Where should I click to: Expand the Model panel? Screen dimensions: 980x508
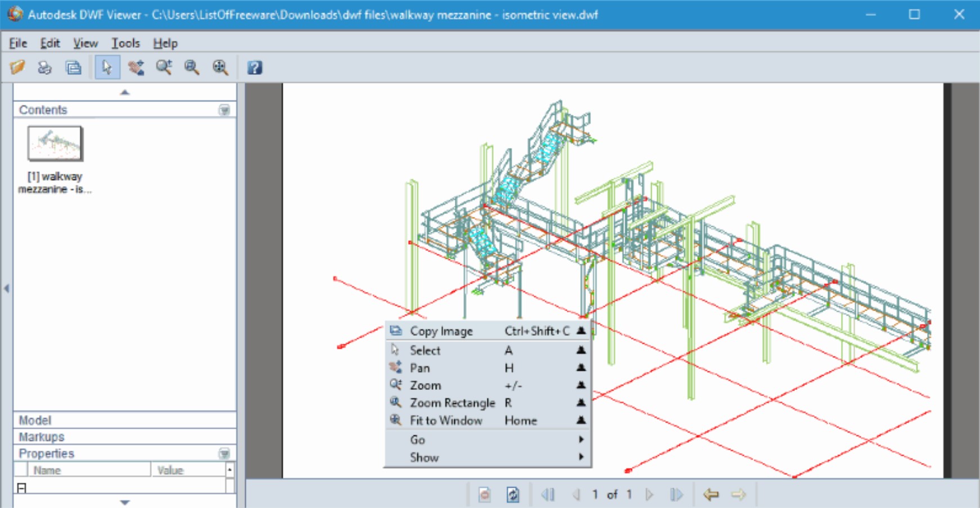click(125, 420)
